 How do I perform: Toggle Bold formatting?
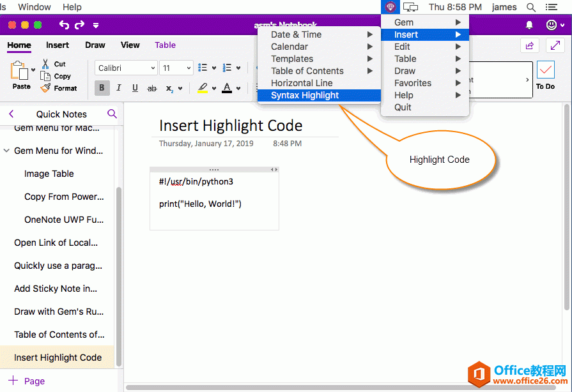[x=102, y=88]
